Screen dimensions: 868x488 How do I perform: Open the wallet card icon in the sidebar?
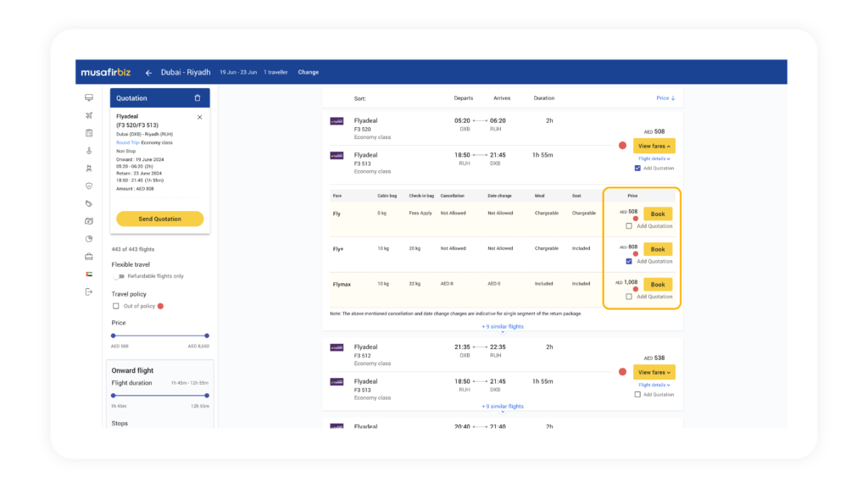click(88, 221)
